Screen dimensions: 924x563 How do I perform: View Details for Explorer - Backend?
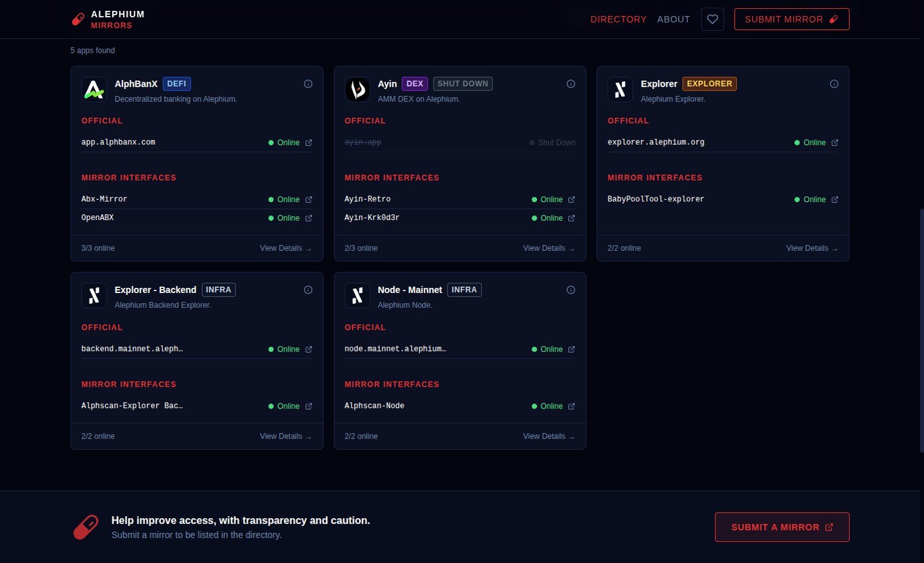[286, 436]
